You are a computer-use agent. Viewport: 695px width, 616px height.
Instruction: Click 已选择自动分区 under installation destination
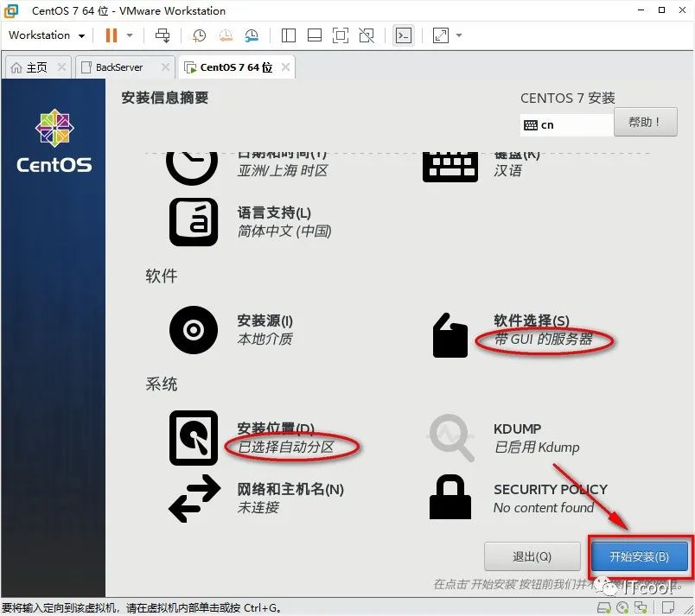[285, 447]
